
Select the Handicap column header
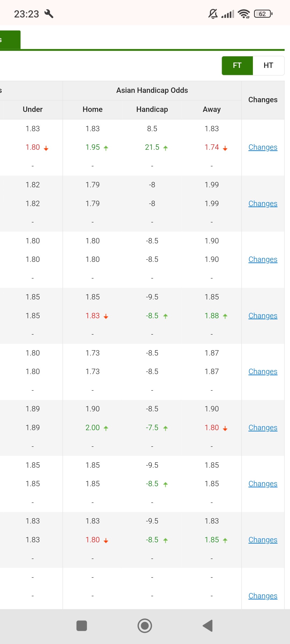[152, 109]
